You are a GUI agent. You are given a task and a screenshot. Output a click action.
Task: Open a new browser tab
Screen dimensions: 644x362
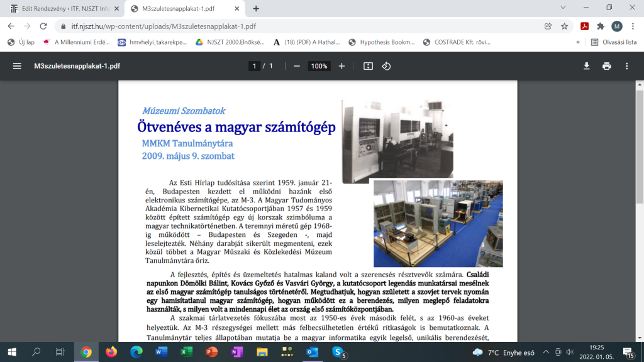pyautogui.click(x=256, y=9)
